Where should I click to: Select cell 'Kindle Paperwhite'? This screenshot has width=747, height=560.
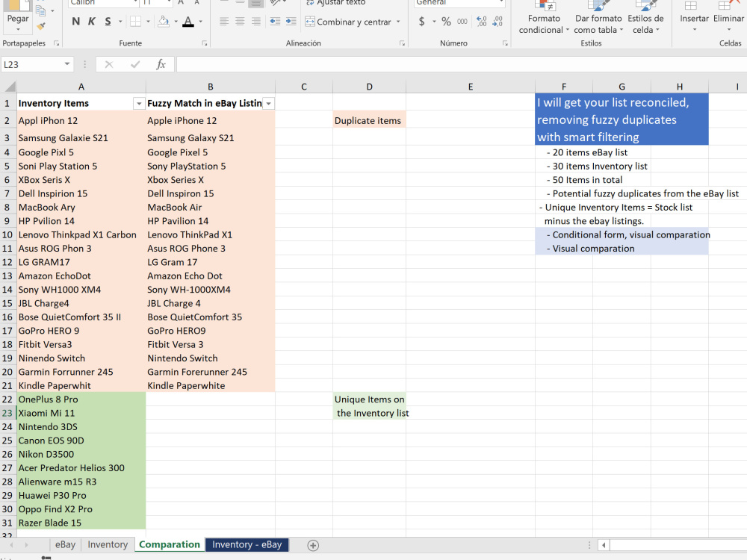tap(211, 385)
